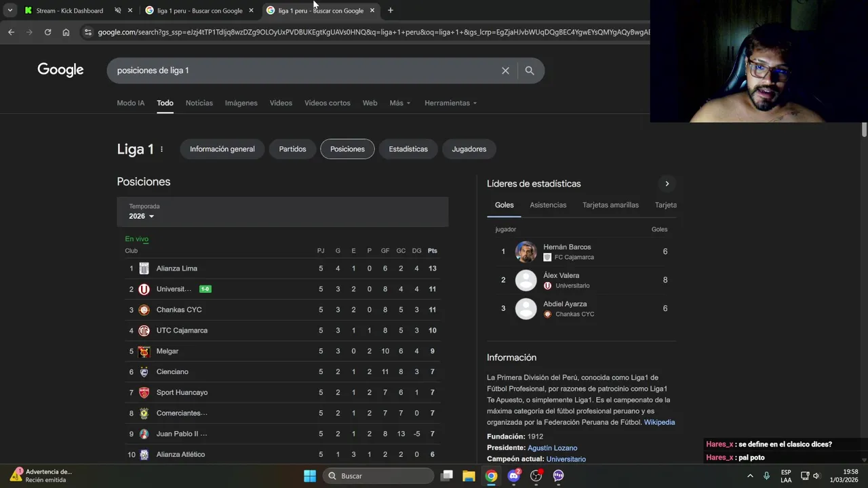Select the Jugadores chip

click(469, 149)
